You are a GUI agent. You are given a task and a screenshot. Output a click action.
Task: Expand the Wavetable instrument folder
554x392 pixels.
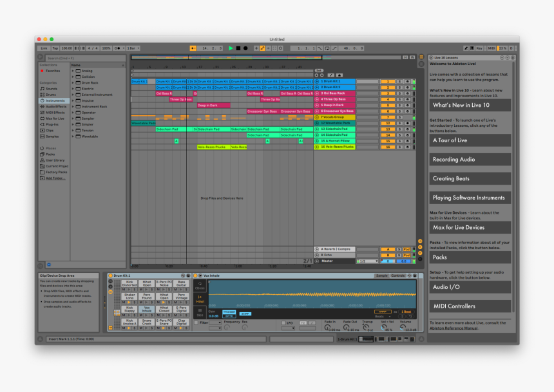(x=73, y=136)
